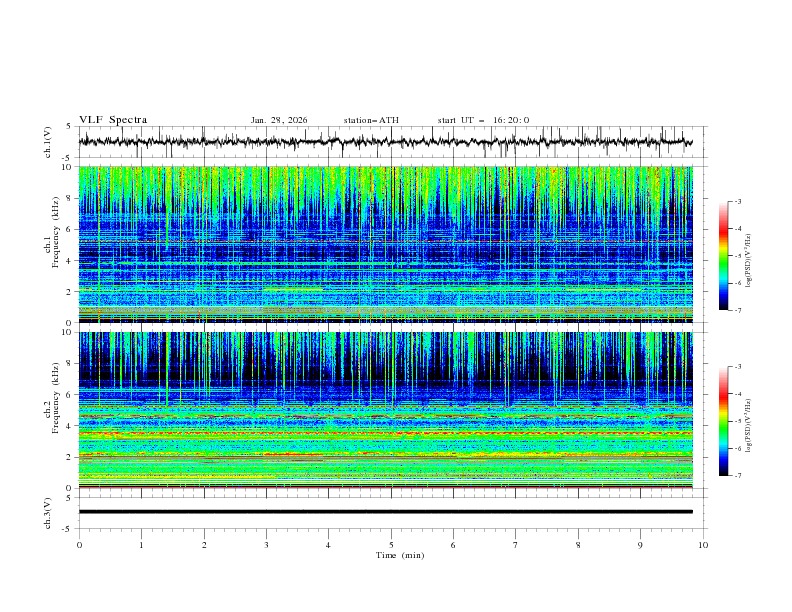This screenshot has height=612, width=792.
Task: Click upper colorbar tick label "-7"
Action: click(738, 310)
